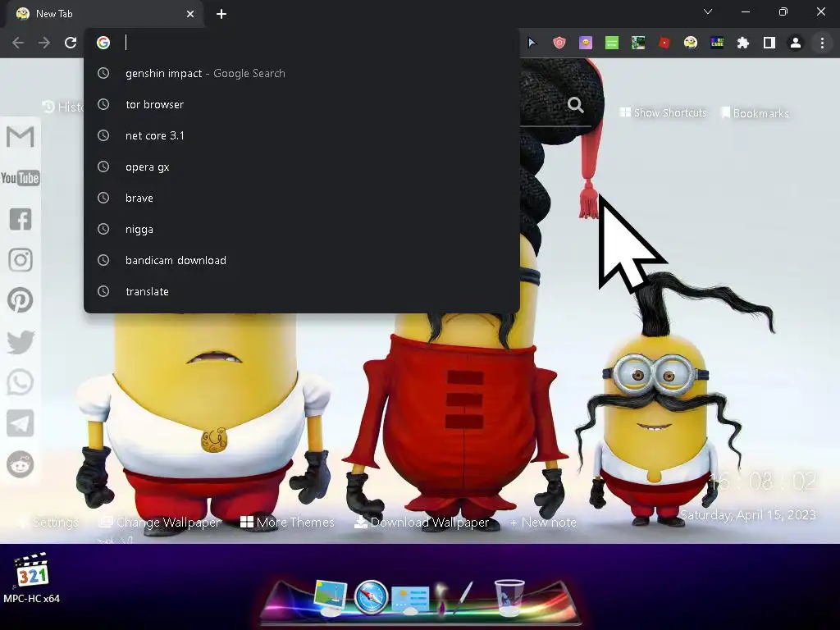
Task: Open the red Roblox extension icon
Action: pos(664,43)
